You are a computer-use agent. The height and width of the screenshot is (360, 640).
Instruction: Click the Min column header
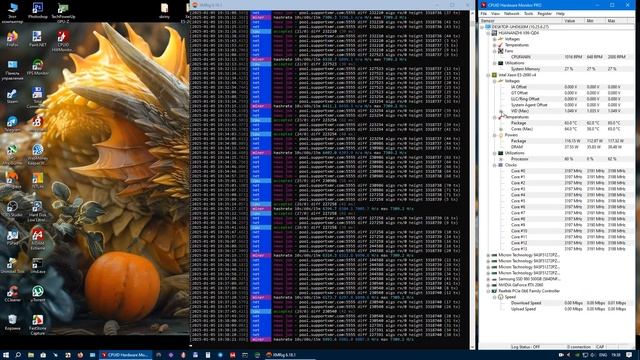coord(595,20)
